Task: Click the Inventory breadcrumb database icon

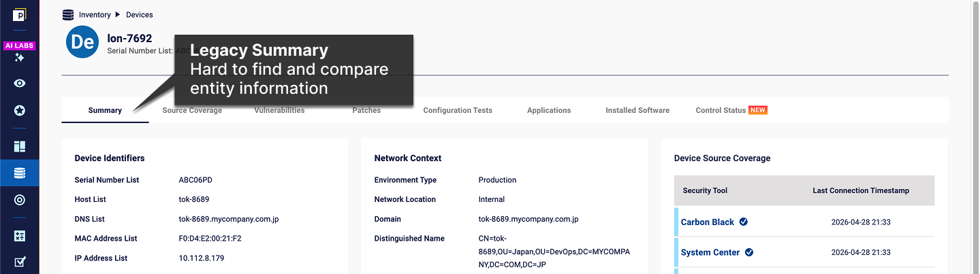Action: tap(68, 14)
